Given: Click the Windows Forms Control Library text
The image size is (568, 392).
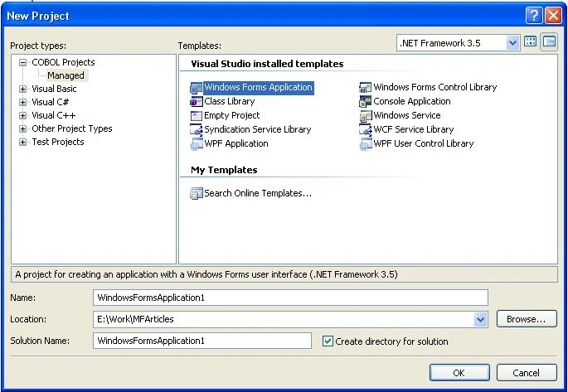Looking at the screenshot, I should [435, 87].
